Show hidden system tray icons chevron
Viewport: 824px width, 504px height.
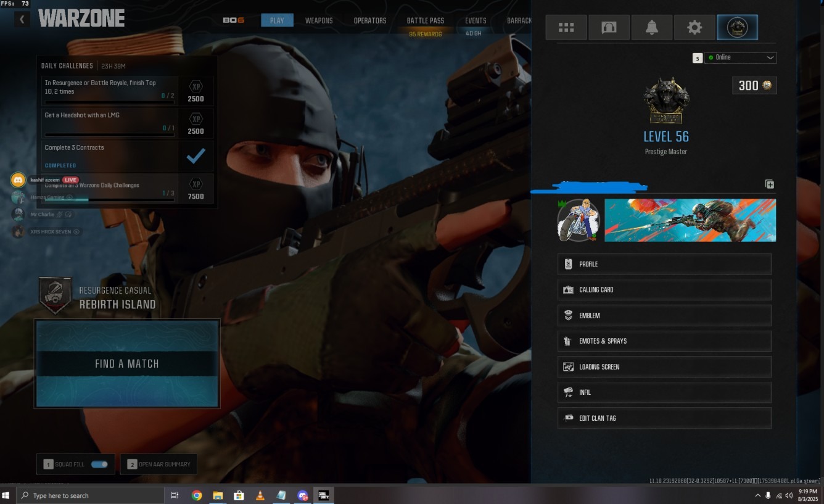(x=757, y=495)
